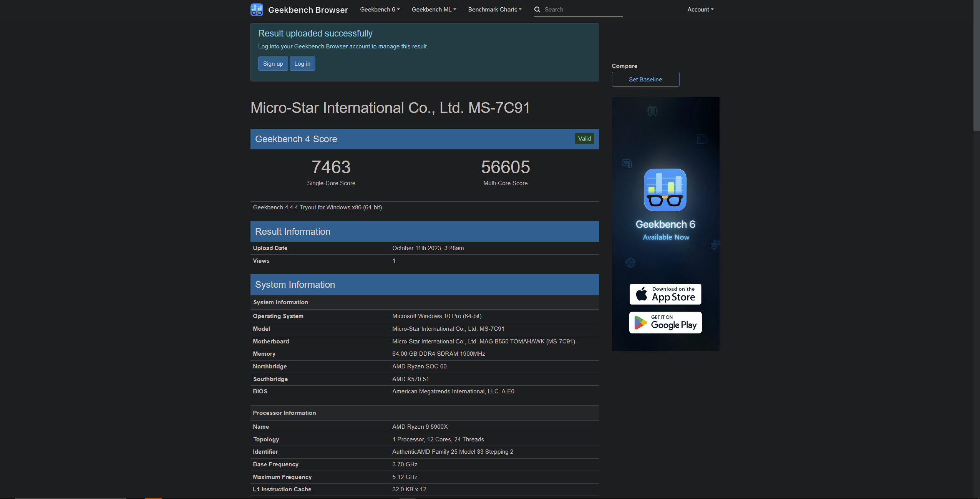This screenshot has height=499, width=980.
Task: Open the Download on the App Store badge
Action: [x=665, y=294]
